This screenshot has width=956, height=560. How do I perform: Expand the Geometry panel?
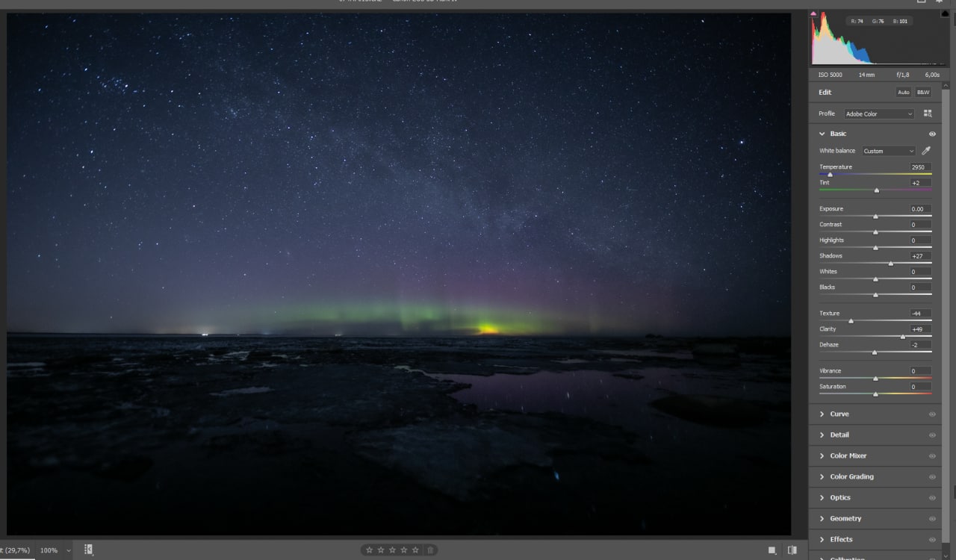coord(822,518)
